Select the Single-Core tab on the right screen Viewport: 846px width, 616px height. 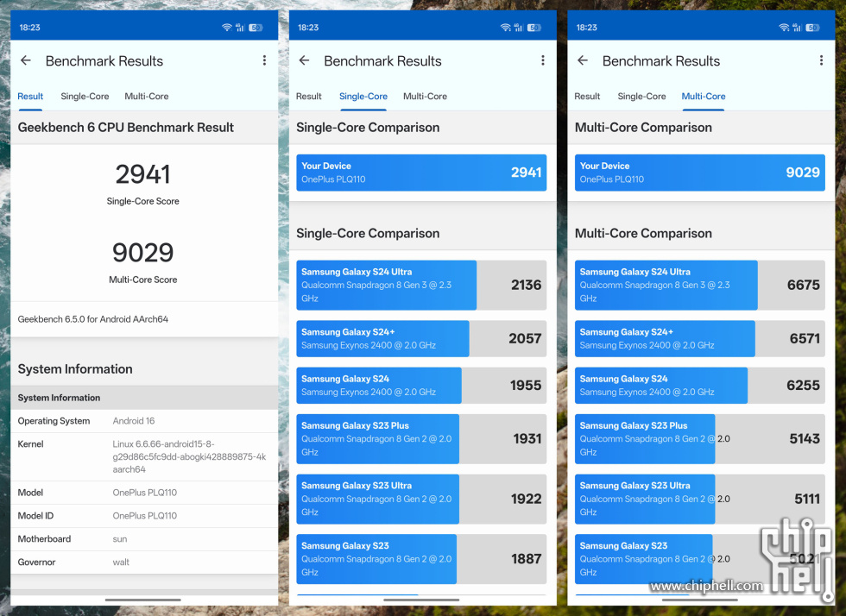pos(641,97)
